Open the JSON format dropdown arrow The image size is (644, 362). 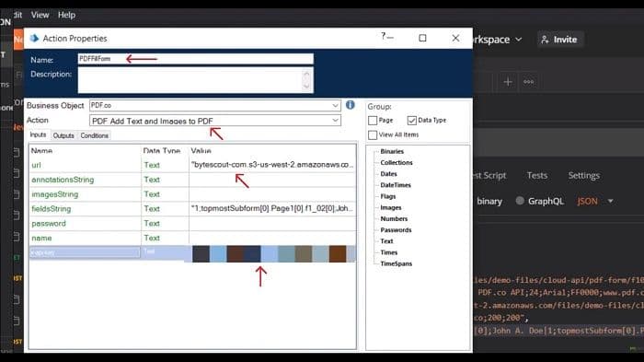coord(610,201)
